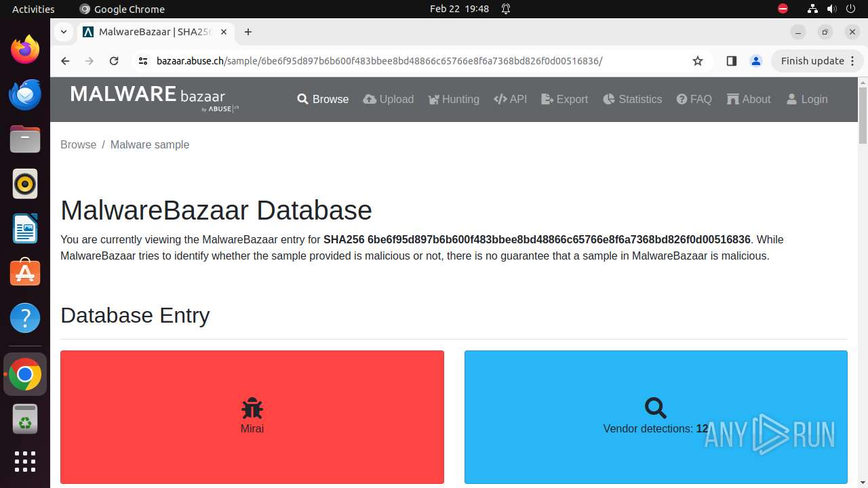Image resolution: width=868 pixels, height=488 pixels.
Task: Show applications grid
Action: click(x=25, y=462)
